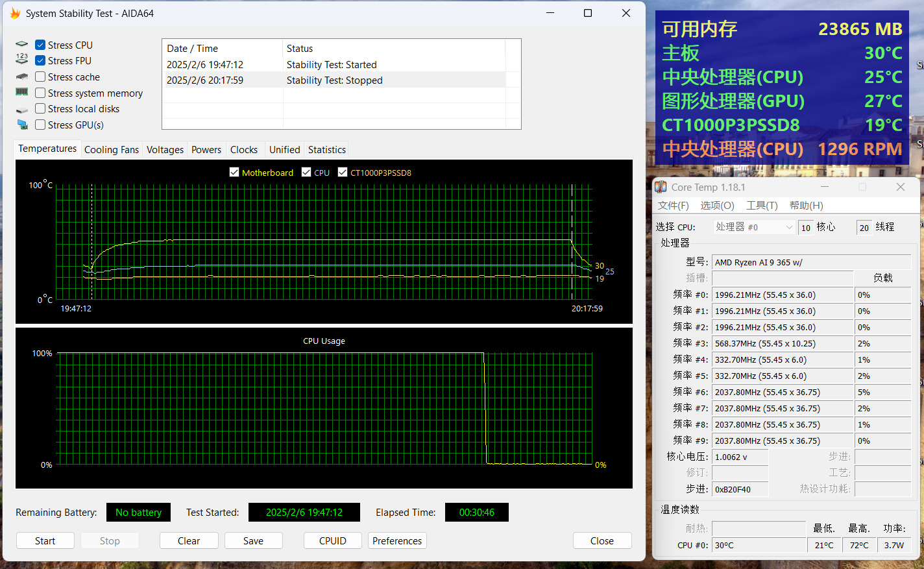Image resolution: width=924 pixels, height=569 pixels.
Task: Click the 图形处理器(GPU) 27°C overlay row
Action: [782, 101]
